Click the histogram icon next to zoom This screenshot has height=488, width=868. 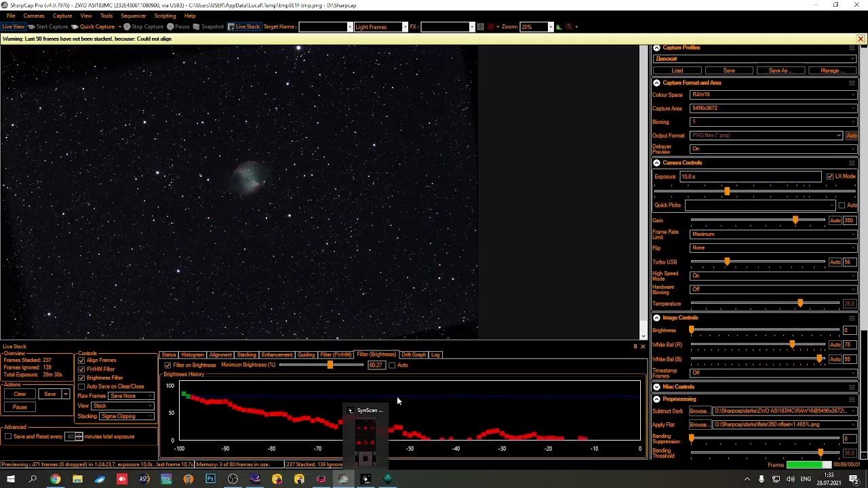coord(559,27)
